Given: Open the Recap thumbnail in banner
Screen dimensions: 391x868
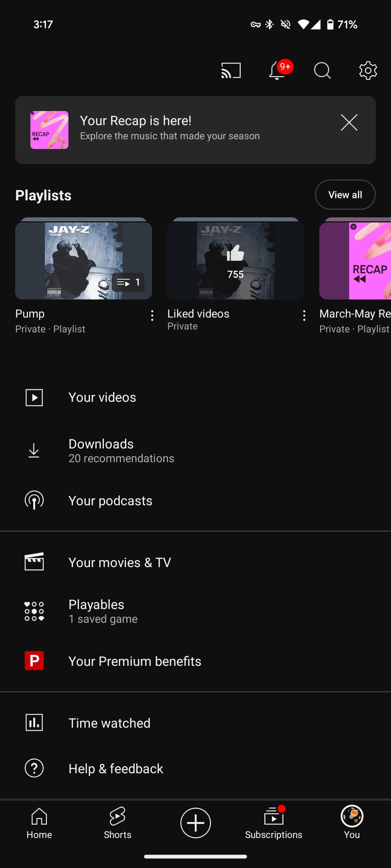Looking at the screenshot, I should coord(49,130).
